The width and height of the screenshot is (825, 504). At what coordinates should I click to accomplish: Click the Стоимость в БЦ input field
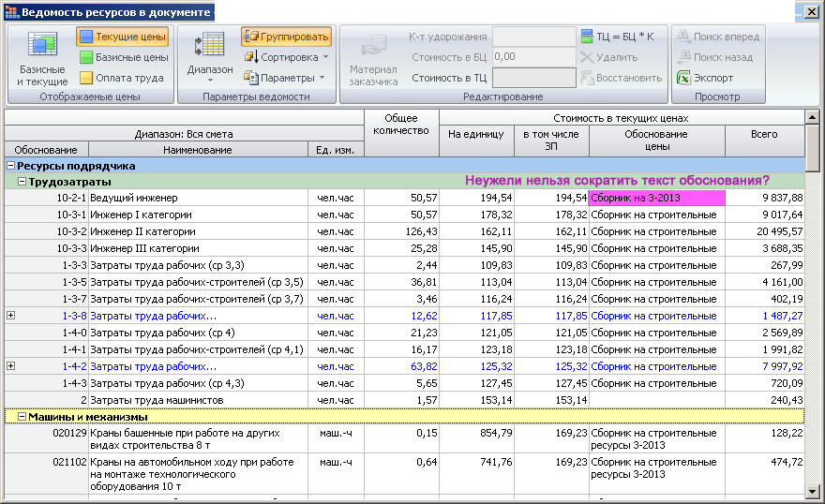tap(533, 57)
